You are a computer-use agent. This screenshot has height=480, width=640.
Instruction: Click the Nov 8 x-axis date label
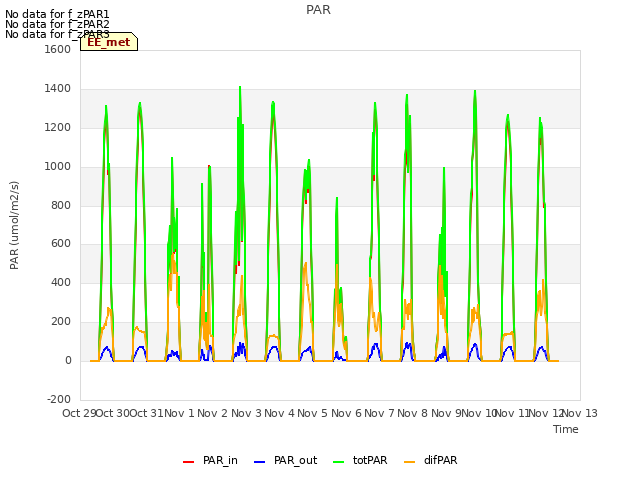412,413
